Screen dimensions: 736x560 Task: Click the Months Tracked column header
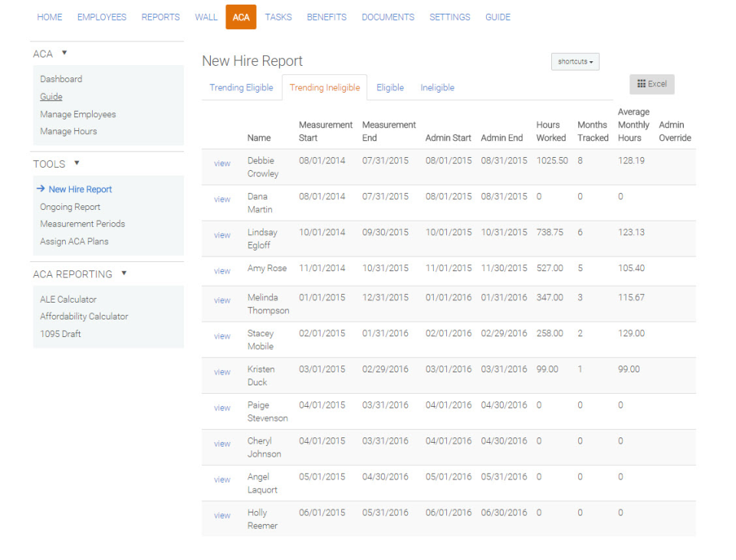click(593, 131)
